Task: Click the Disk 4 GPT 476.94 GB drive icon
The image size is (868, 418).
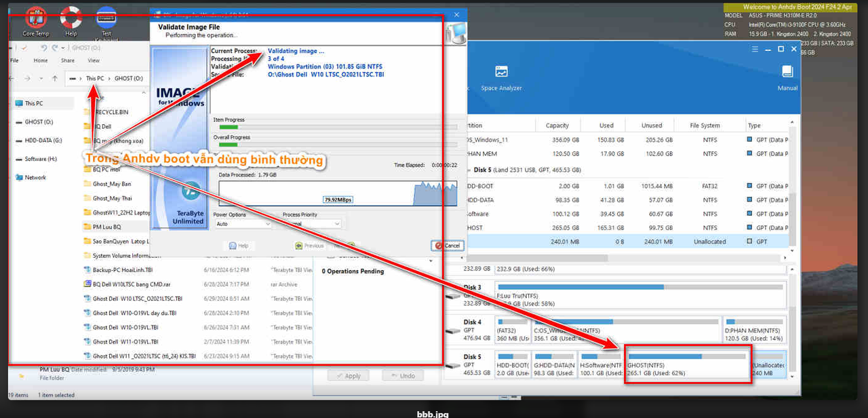Action: (x=453, y=332)
